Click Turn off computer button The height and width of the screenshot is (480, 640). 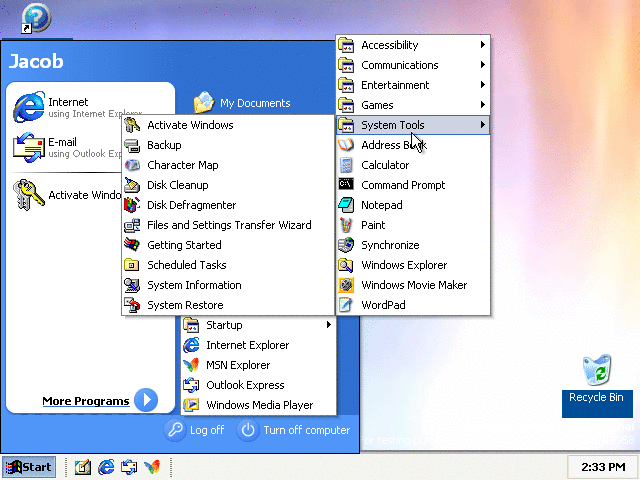point(294,430)
